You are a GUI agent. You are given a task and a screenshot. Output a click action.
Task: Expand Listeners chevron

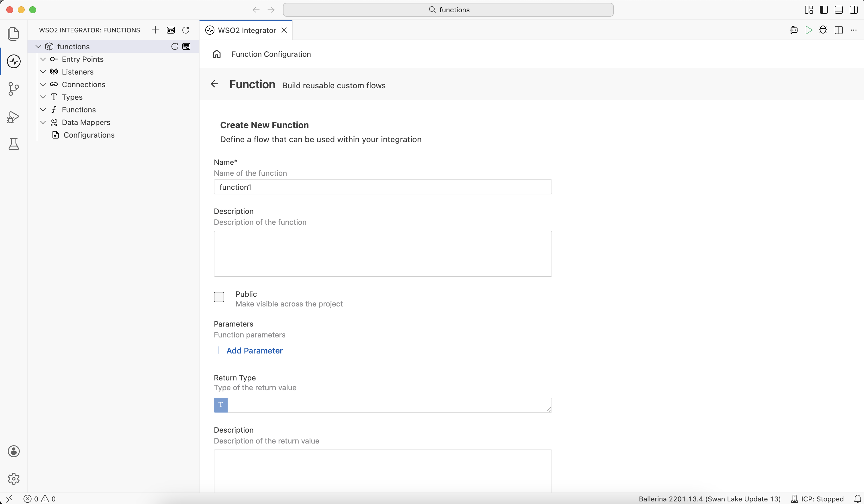[43, 72]
